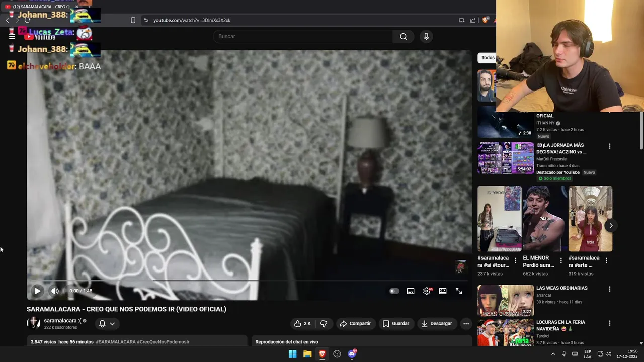
Task: Open options for LOCURAS EN LA FERIA NAVIDEÑA
Action: click(x=610, y=323)
